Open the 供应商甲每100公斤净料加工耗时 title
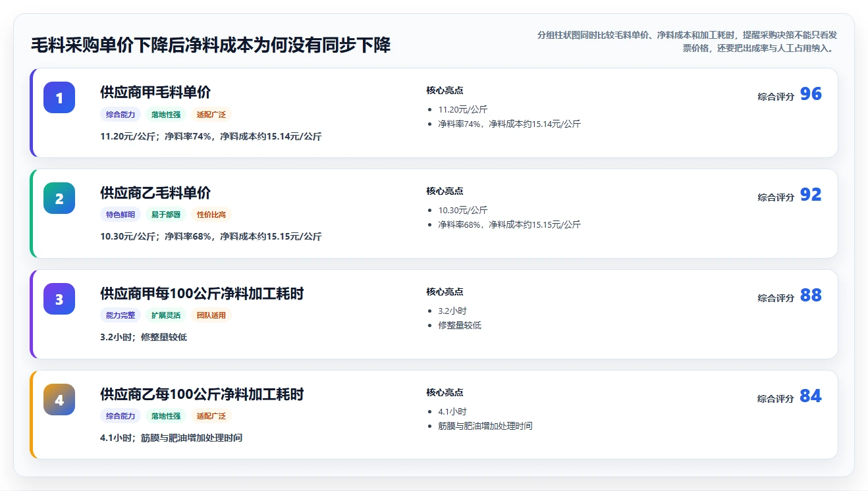This screenshot has height=491, width=868. click(x=202, y=294)
